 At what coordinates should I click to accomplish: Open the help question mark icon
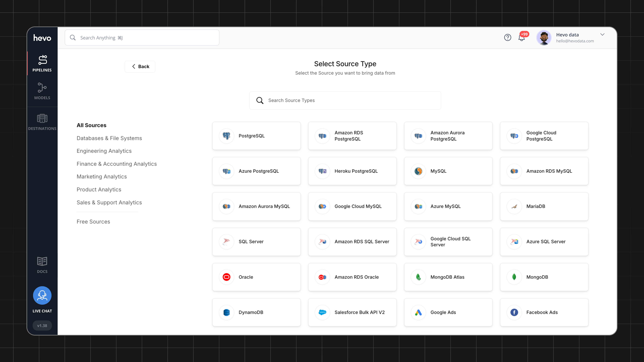pos(507,38)
